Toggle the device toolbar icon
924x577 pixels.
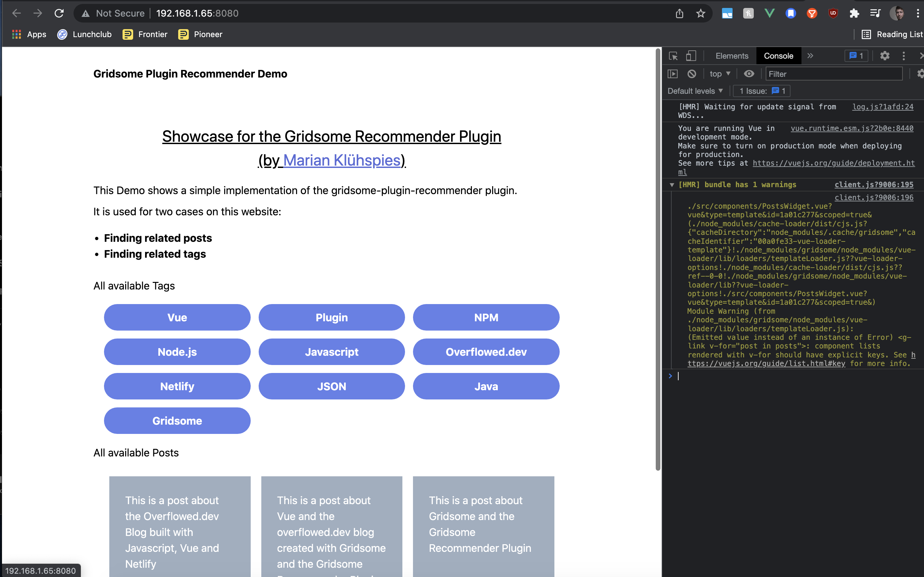[691, 56]
